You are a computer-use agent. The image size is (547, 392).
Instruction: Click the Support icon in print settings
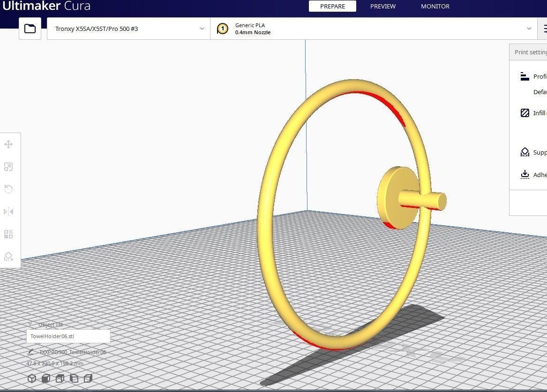click(x=525, y=152)
